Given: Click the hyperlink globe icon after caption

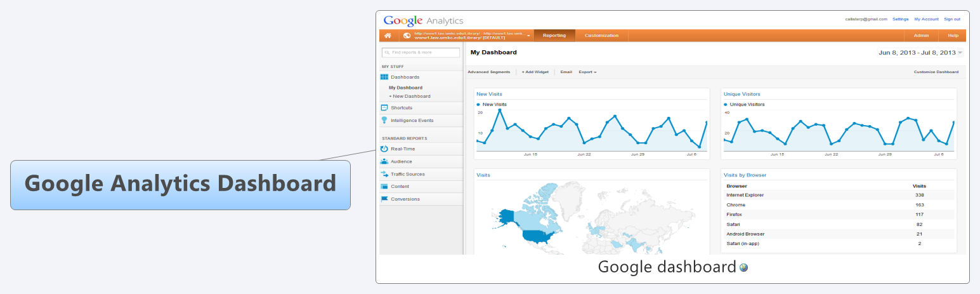Looking at the screenshot, I should [744, 268].
